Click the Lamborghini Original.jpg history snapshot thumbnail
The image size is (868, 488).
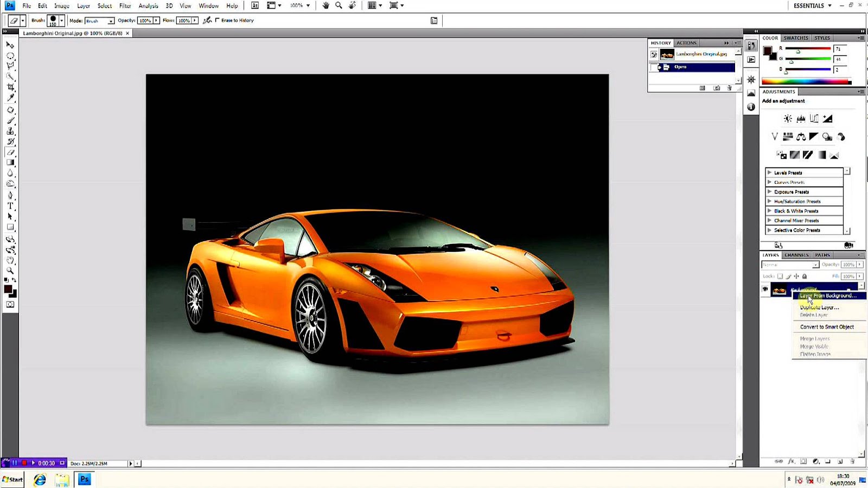tap(667, 54)
